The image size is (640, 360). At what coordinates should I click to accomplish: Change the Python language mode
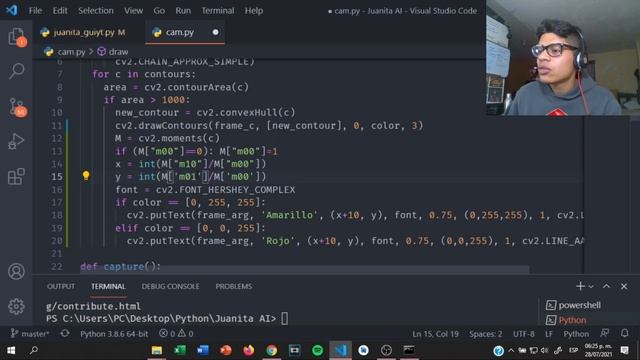(576, 334)
